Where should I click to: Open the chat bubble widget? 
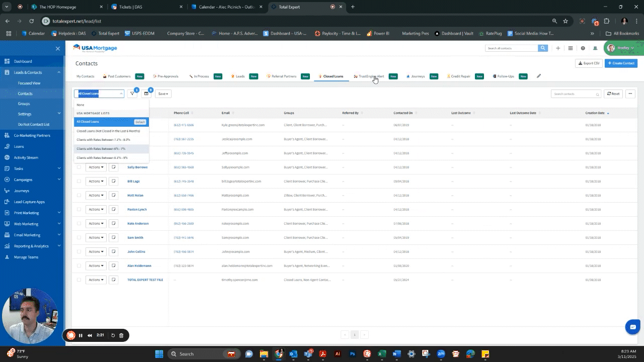tap(633, 327)
